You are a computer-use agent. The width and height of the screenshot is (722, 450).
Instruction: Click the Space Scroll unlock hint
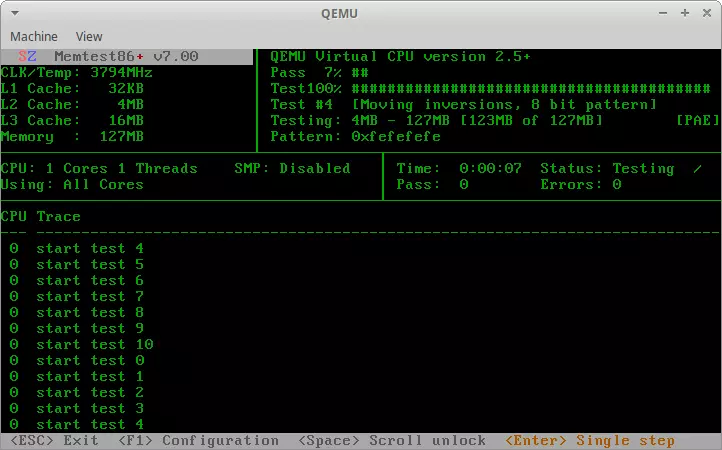pyautogui.click(x=392, y=441)
